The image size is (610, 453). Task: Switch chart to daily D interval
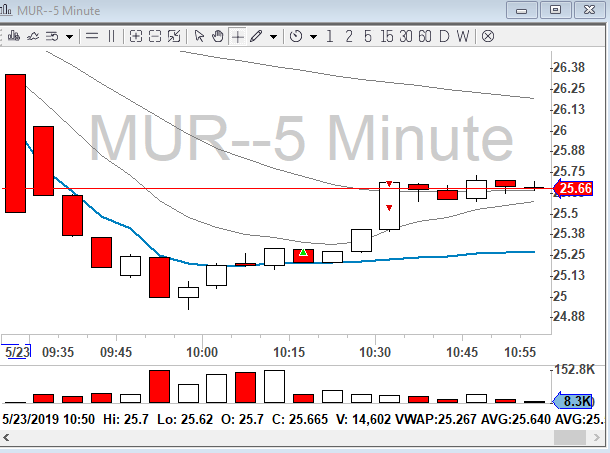[444, 37]
